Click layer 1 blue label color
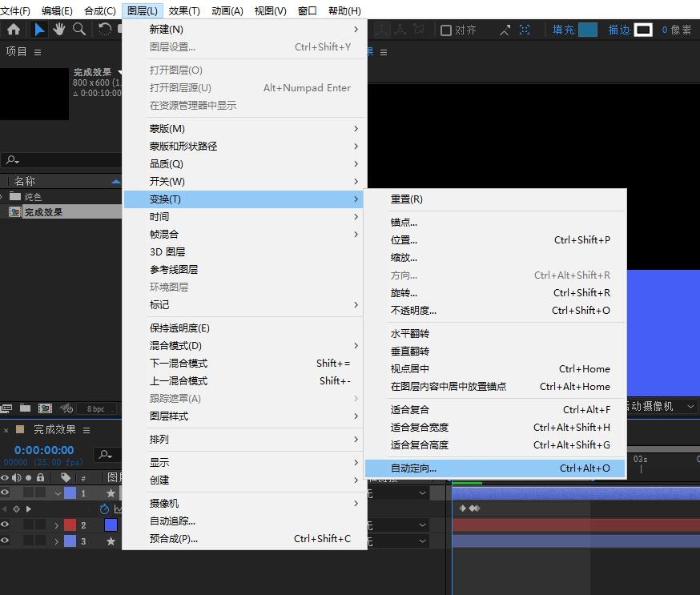 [x=70, y=493]
